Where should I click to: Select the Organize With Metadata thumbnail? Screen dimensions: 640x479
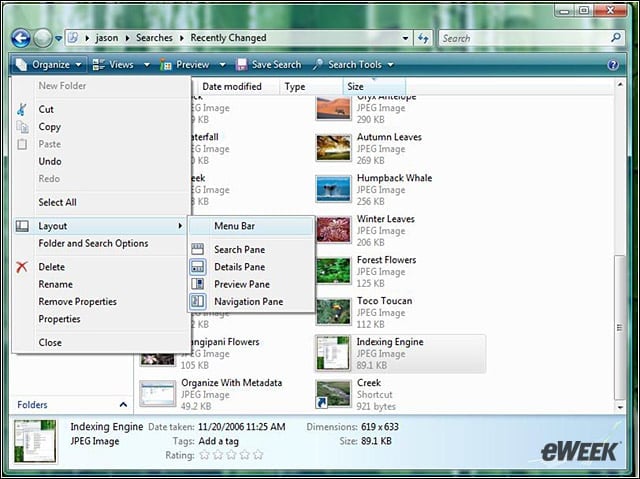pyautogui.click(x=158, y=394)
